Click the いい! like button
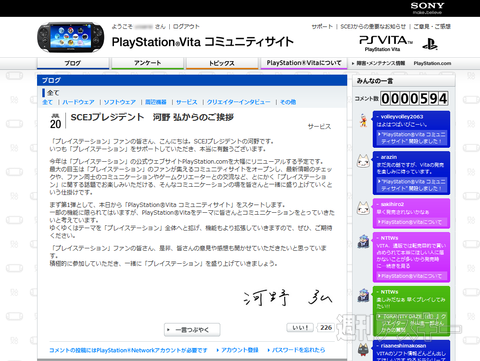 click(x=300, y=328)
